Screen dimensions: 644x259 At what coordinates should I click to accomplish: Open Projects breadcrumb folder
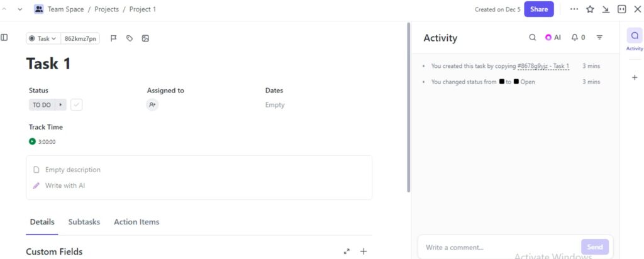[x=106, y=9]
